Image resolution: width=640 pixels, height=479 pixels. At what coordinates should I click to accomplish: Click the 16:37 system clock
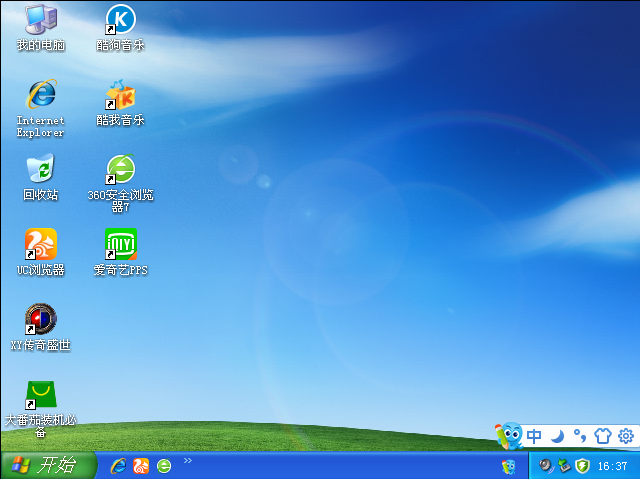pyautogui.click(x=613, y=466)
